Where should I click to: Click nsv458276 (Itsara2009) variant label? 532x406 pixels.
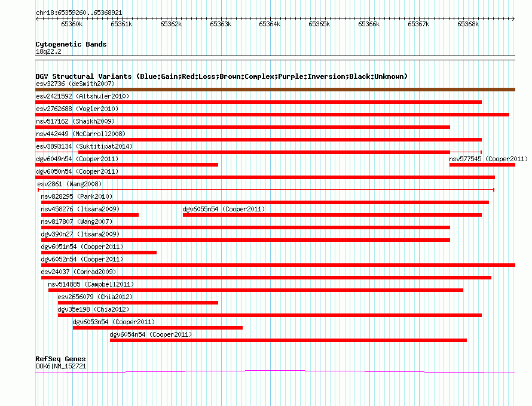80,209
